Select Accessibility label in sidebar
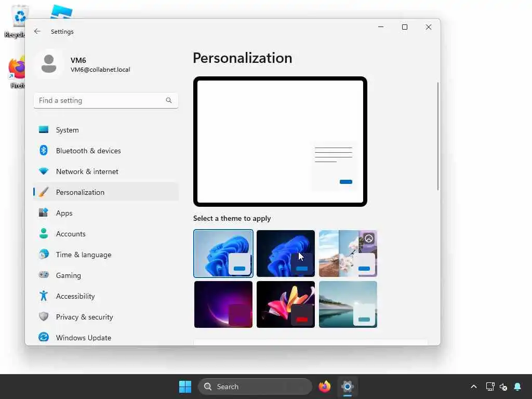 click(x=75, y=296)
